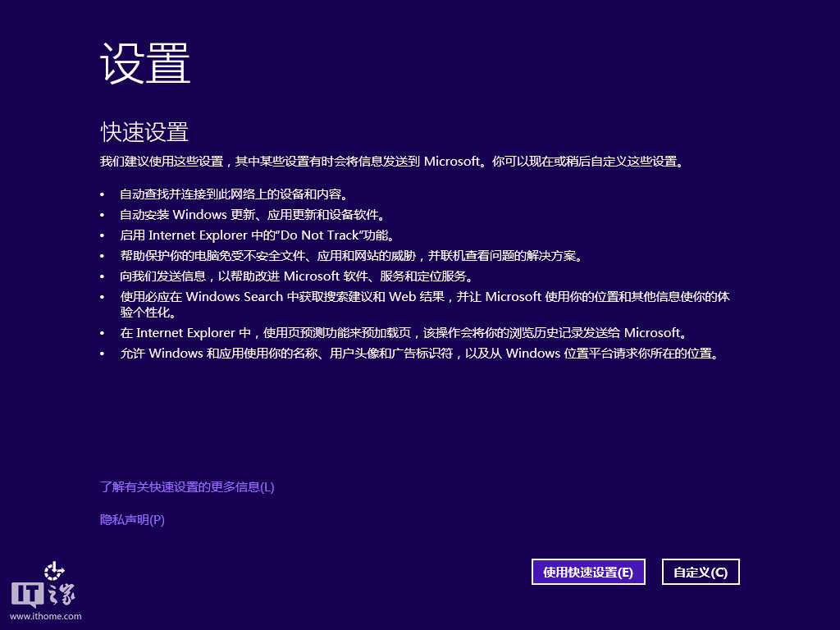Click the 自定义(C) button to customize settings
The width and height of the screenshot is (840, 630).
pos(701,572)
